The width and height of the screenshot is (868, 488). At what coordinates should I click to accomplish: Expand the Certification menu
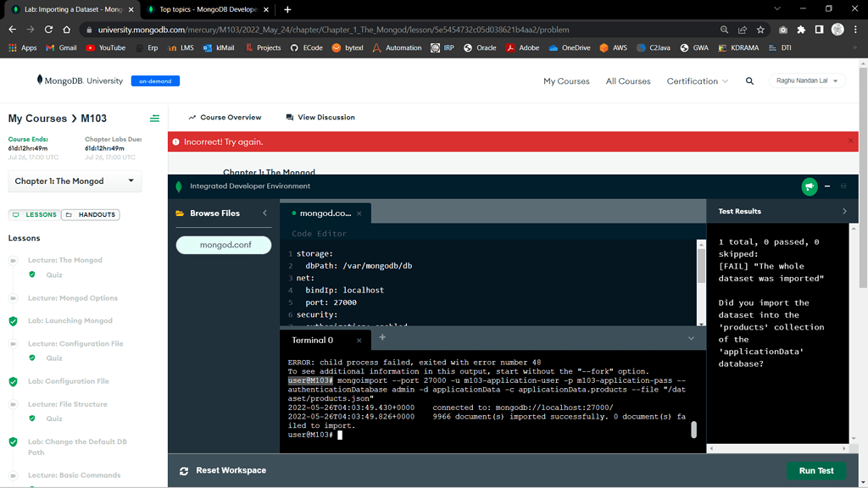coord(697,81)
